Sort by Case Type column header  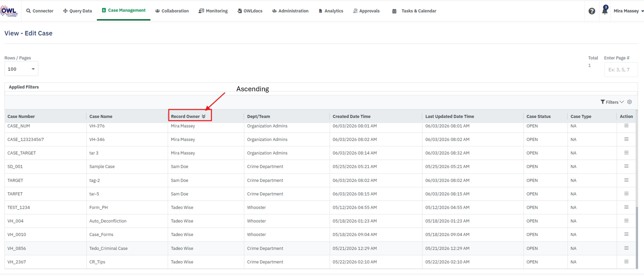click(581, 116)
